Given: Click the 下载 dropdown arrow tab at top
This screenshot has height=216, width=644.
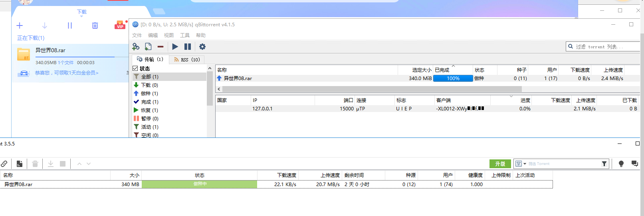Looking at the screenshot, I should 81,13.
